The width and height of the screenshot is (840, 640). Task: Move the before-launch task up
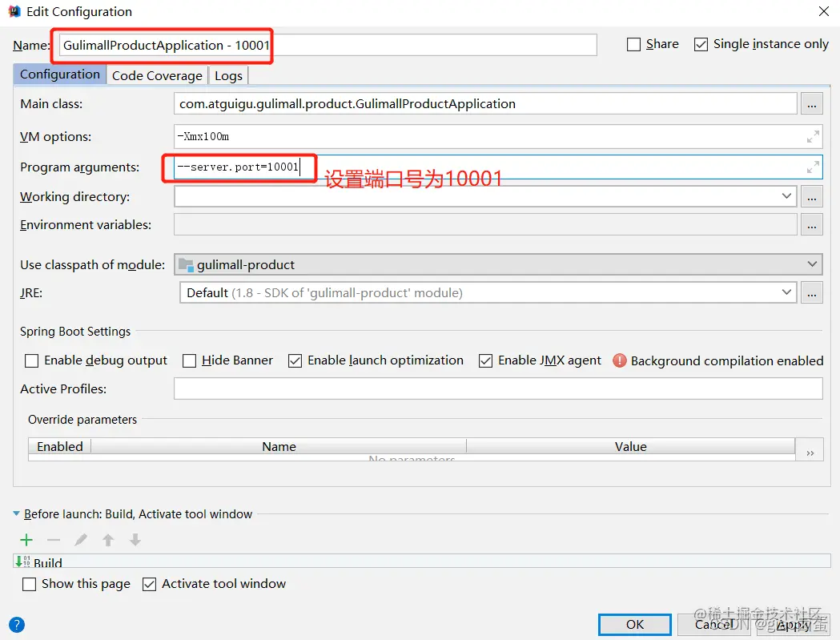pos(108,540)
